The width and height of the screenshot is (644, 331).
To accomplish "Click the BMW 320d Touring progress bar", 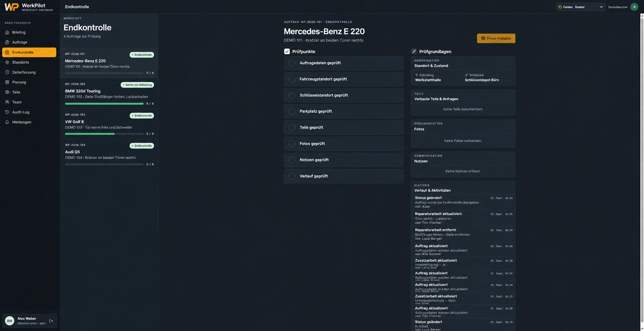I will click(x=104, y=104).
